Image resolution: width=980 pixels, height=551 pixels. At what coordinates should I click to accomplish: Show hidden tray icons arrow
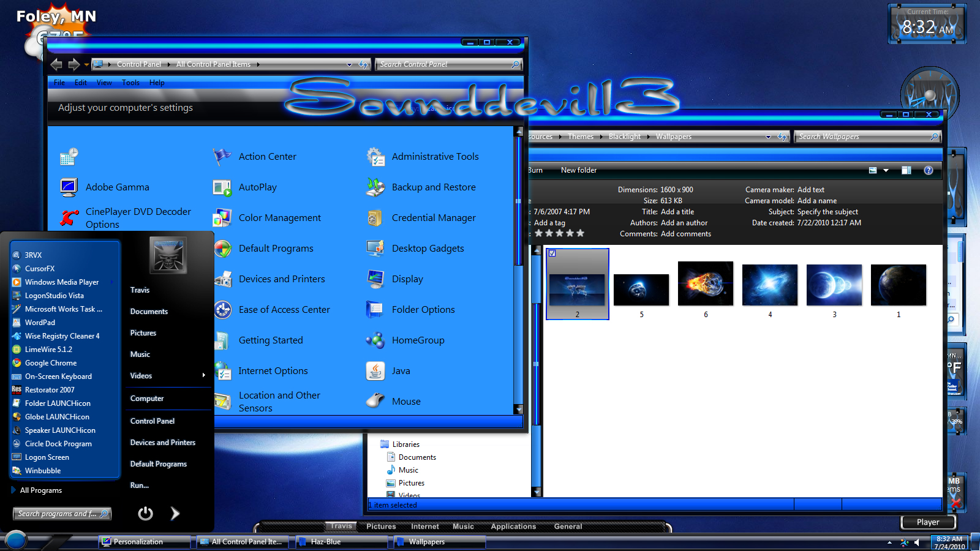coord(889,542)
